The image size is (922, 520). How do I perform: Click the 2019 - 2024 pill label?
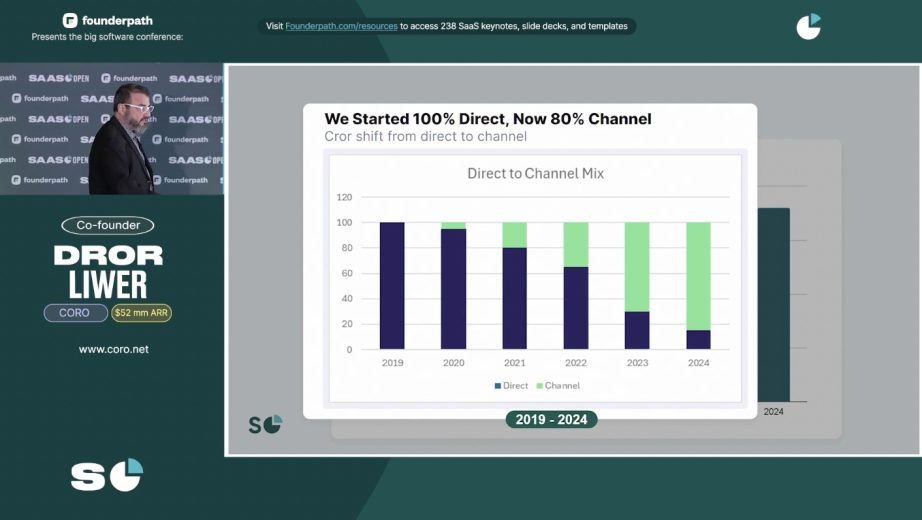551,419
